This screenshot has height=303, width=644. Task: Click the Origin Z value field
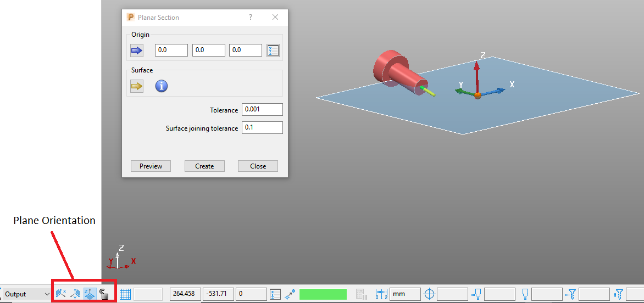(246, 50)
